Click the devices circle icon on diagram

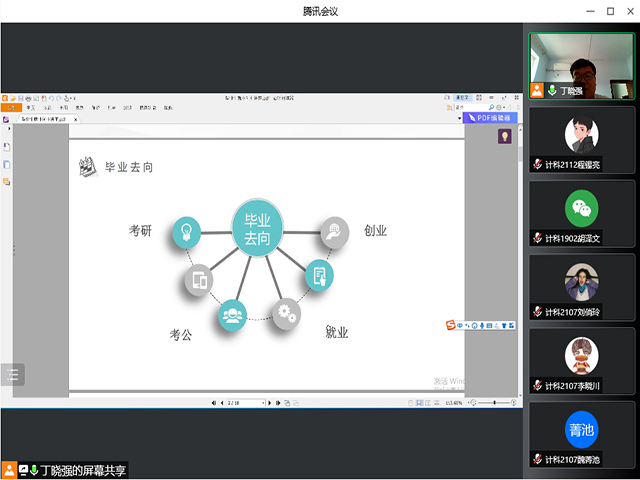point(199,280)
